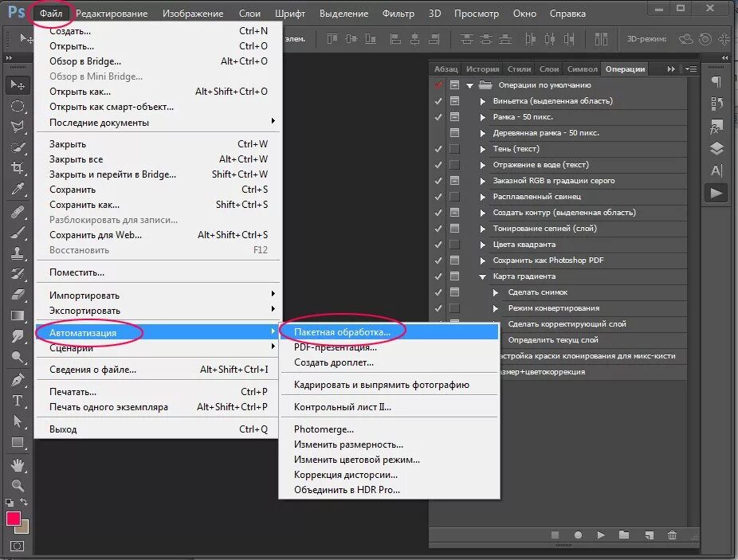This screenshot has height=560, width=738.
Task: Toggle dialog box for Заказной RGB action
Action: 454,181
